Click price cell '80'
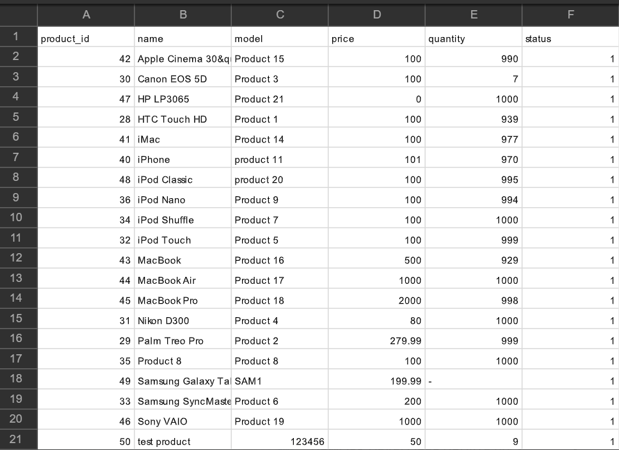 [377, 319]
